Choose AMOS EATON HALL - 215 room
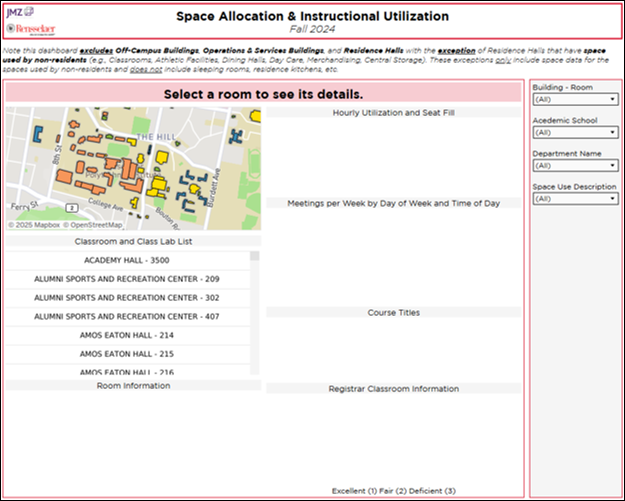The width and height of the screenshot is (625, 501). point(127,354)
